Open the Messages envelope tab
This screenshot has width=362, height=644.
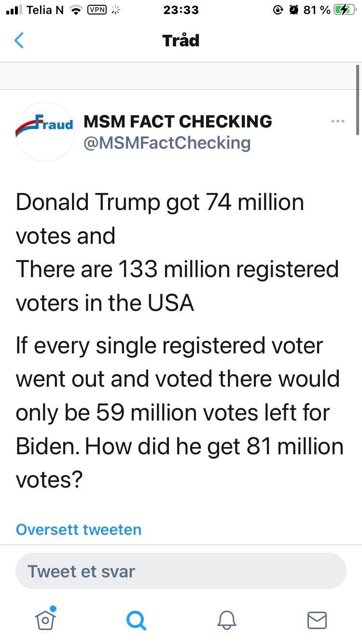[x=317, y=619]
